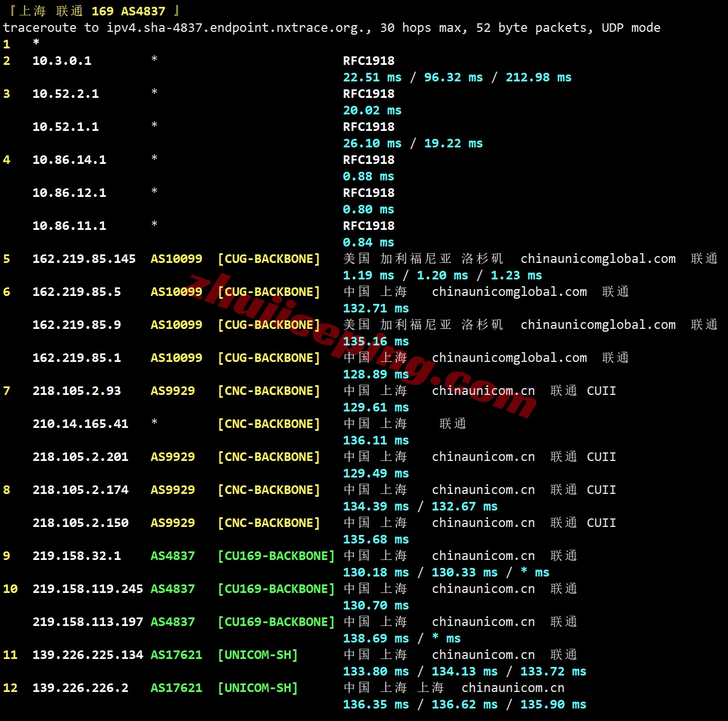Image resolution: width=728 pixels, height=721 pixels.
Task: Click latency value 134.39 ms
Action: pyautogui.click(x=376, y=506)
